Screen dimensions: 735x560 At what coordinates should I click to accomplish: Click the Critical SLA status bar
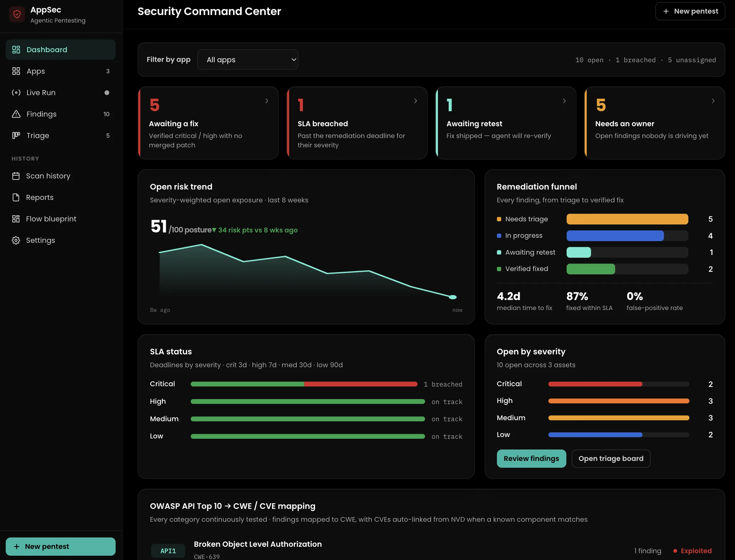pyautogui.click(x=304, y=384)
